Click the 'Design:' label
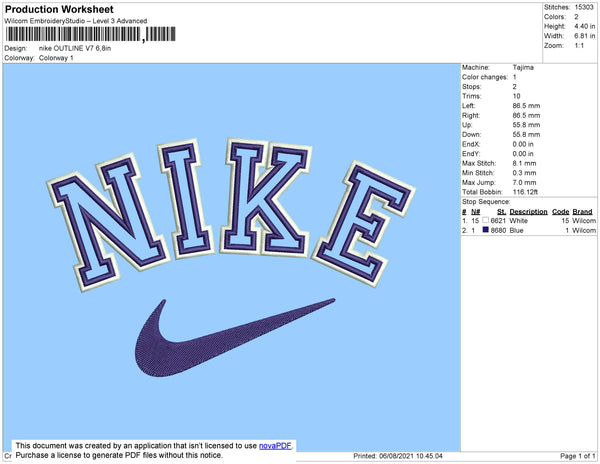The height and width of the screenshot is (464, 600). 16,49
